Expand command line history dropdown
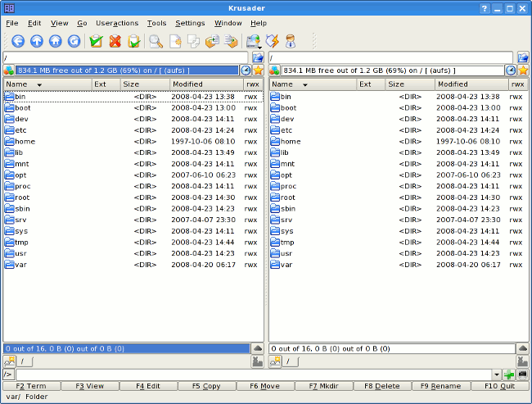 [497, 374]
